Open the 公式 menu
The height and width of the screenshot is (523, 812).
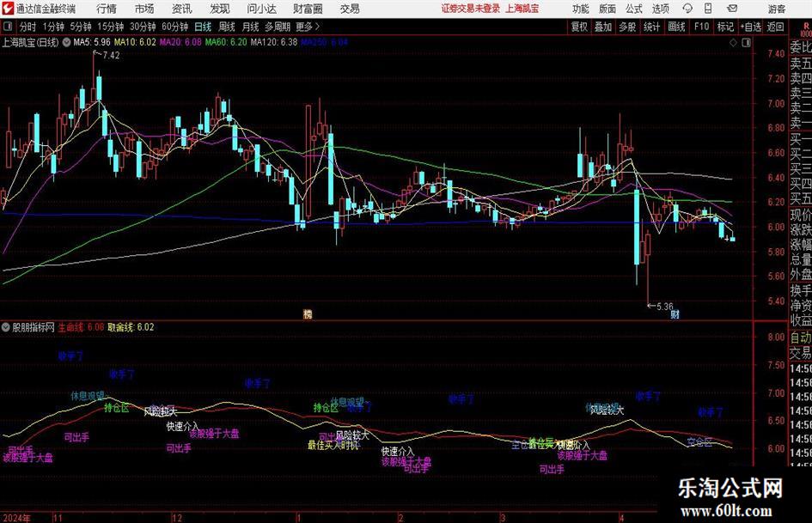pos(634,9)
